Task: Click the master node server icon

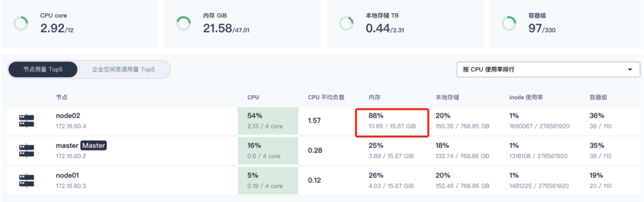Action: (x=27, y=151)
